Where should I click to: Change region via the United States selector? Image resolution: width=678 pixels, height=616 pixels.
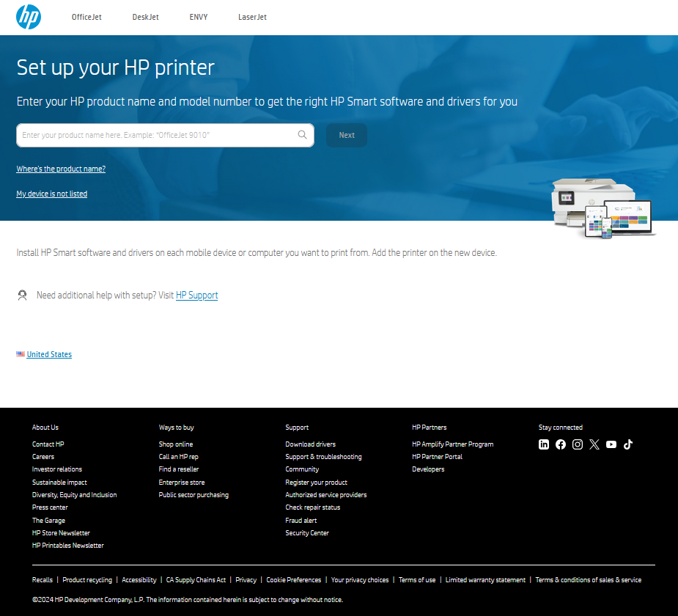coord(49,354)
